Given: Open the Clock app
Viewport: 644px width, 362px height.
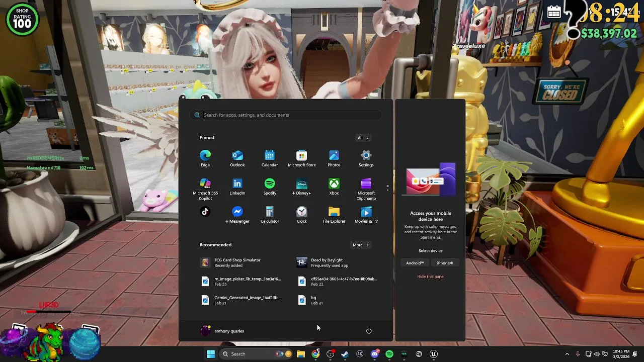Looking at the screenshot, I should click(302, 215).
